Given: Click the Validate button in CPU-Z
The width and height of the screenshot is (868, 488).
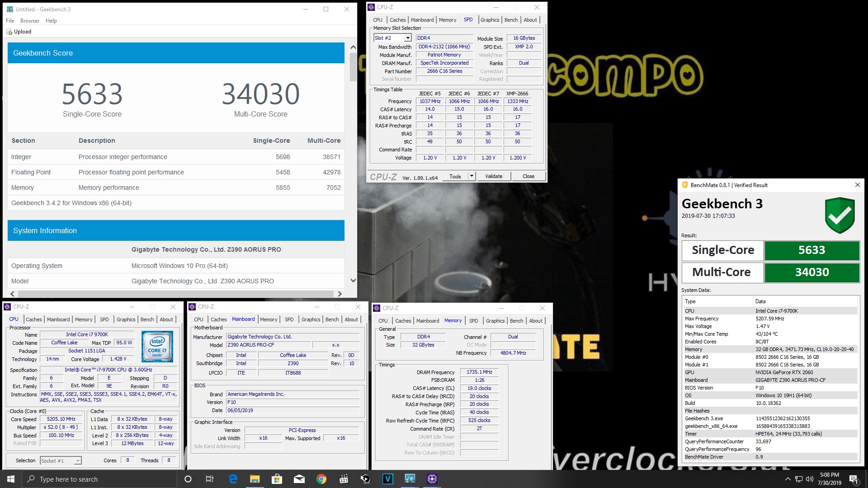Looking at the screenshot, I should (x=494, y=176).
